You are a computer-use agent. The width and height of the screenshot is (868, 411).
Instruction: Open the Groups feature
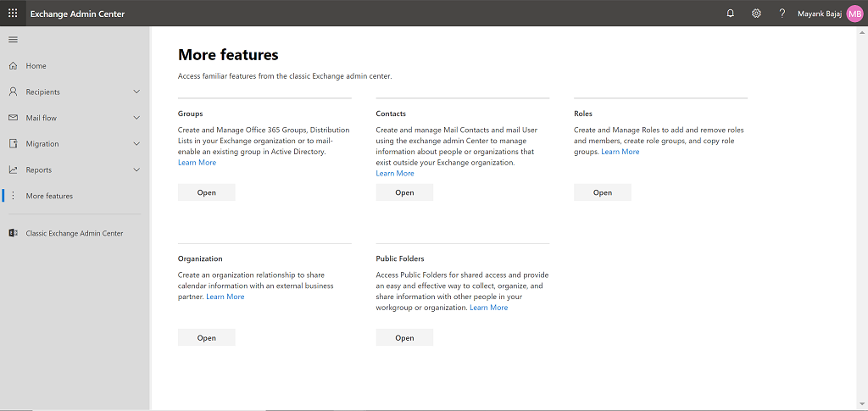coord(206,192)
